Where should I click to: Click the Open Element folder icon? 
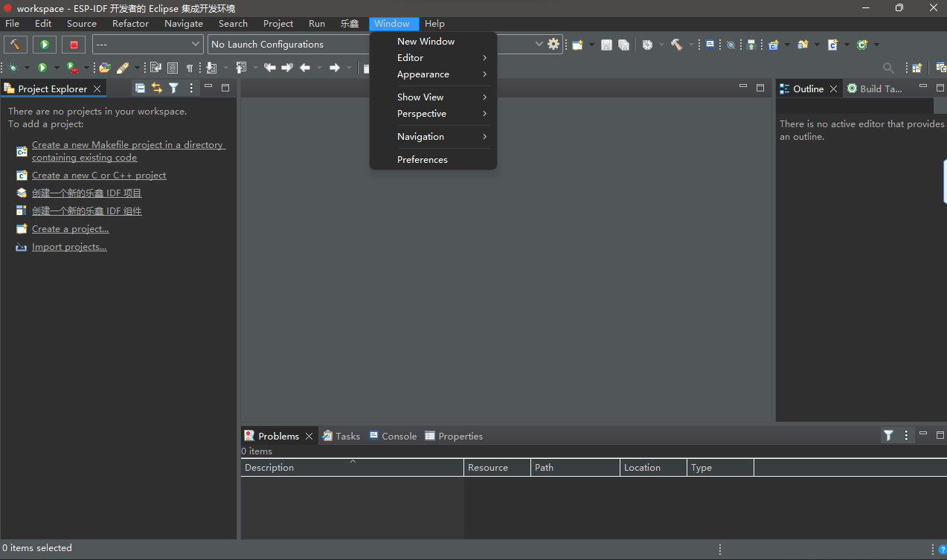point(105,68)
